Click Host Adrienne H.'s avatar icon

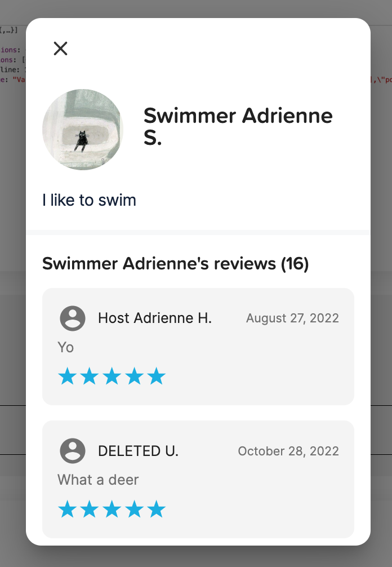point(73,318)
